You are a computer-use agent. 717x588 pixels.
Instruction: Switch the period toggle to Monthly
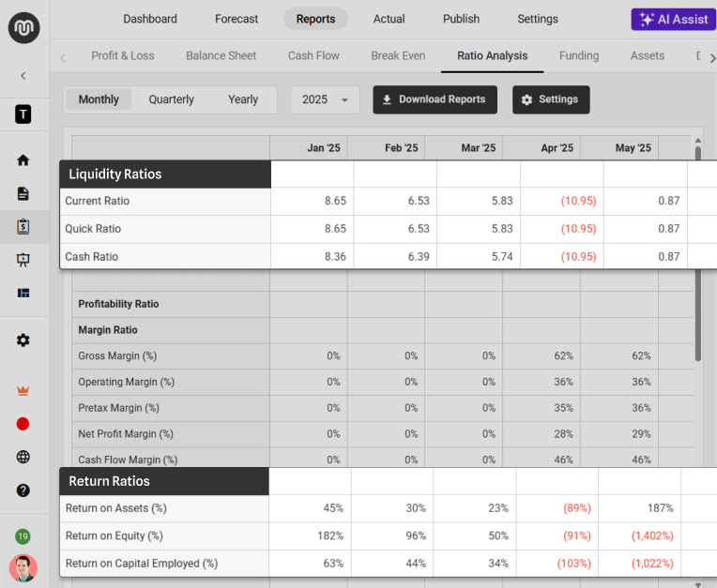pyautogui.click(x=99, y=99)
